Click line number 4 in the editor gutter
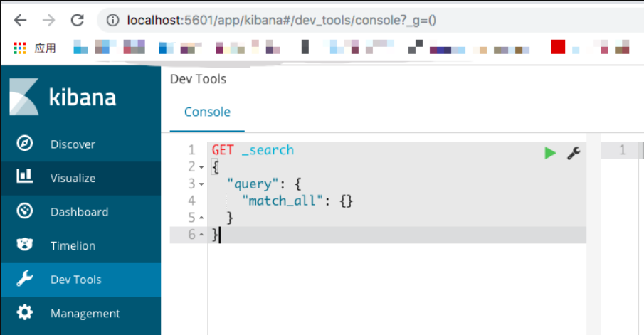This screenshot has width=644, height=335. point(192,201)
